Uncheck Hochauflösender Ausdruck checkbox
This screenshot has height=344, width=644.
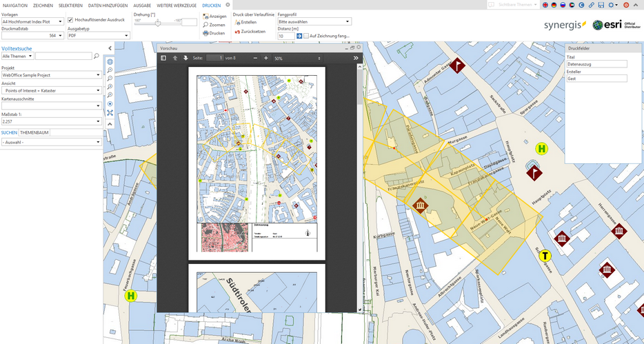[x=70, y=19]
